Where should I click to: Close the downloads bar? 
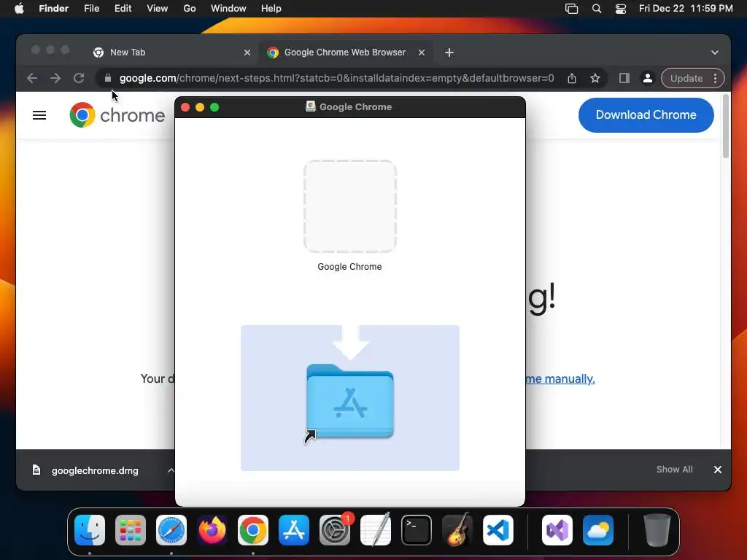point(718,470)
